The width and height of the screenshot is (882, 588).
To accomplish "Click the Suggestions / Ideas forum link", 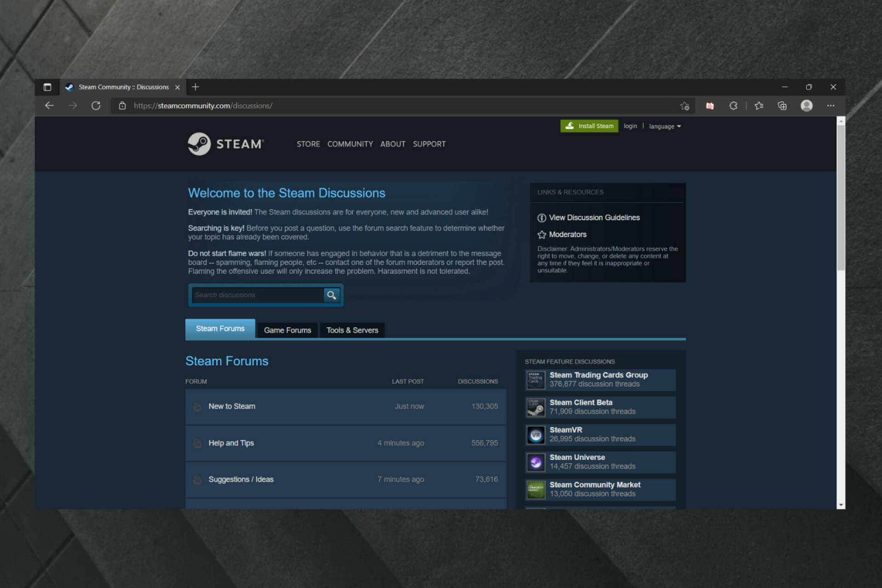I will pos(240,479).
